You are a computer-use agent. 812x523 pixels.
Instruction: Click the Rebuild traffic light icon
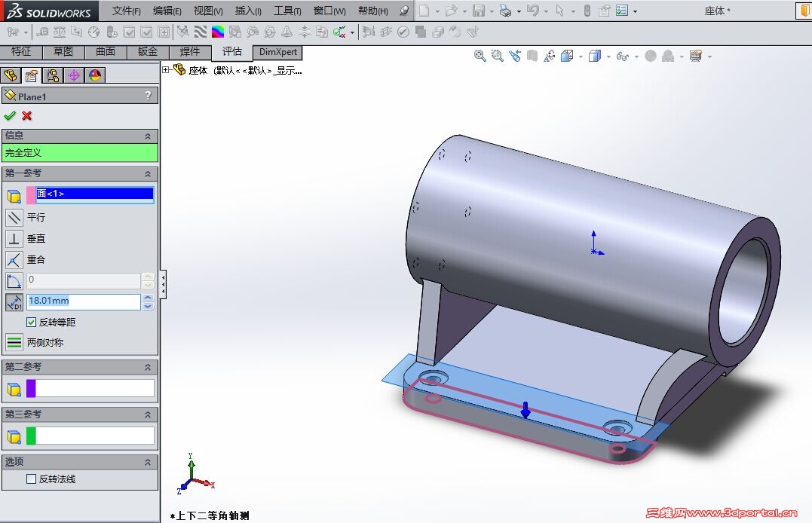(587, 11)
